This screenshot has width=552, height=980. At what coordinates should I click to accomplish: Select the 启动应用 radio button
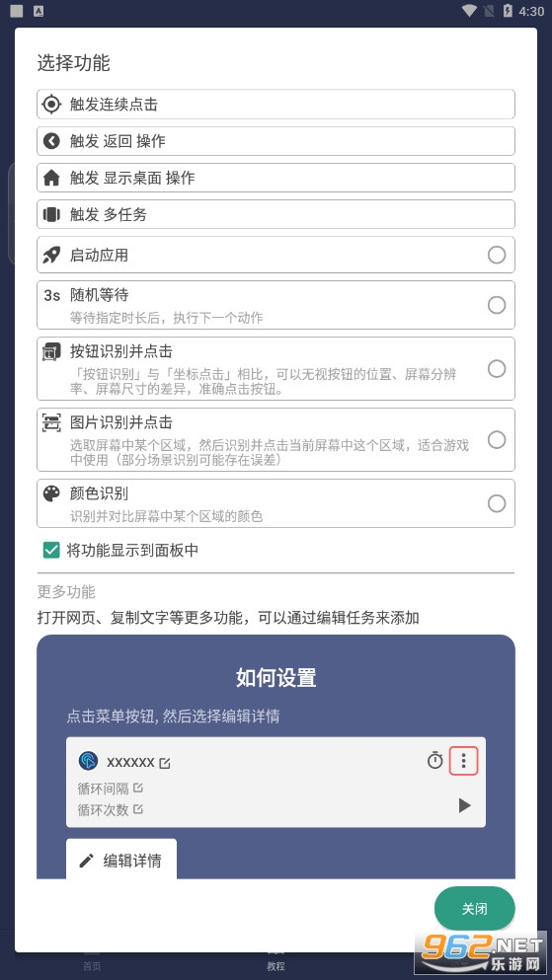[497, 255]
